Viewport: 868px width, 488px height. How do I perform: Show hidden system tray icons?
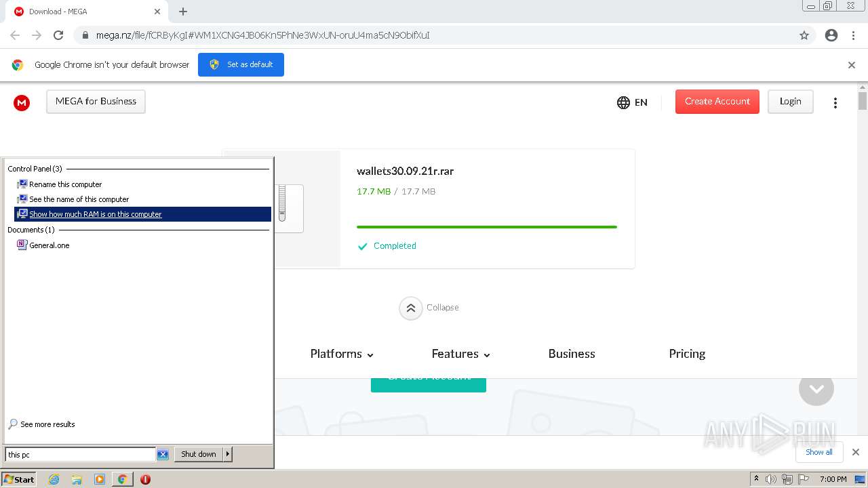(x=756, y=479)
